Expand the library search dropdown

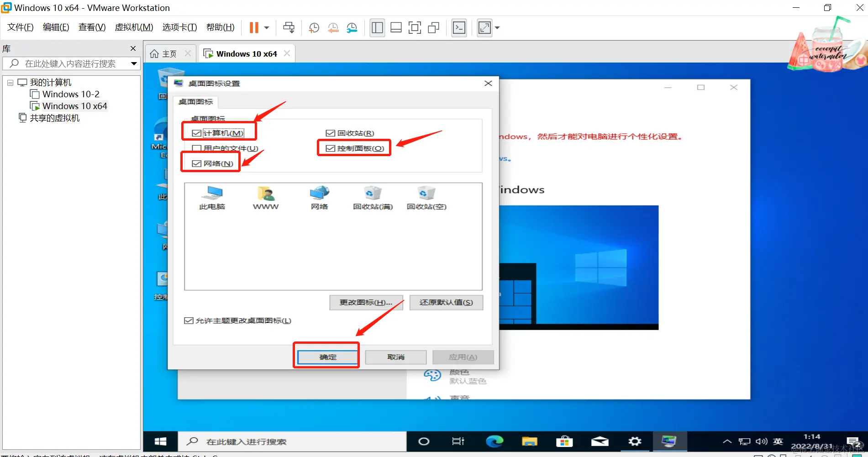pyautogui.click(x=134, y=63)
